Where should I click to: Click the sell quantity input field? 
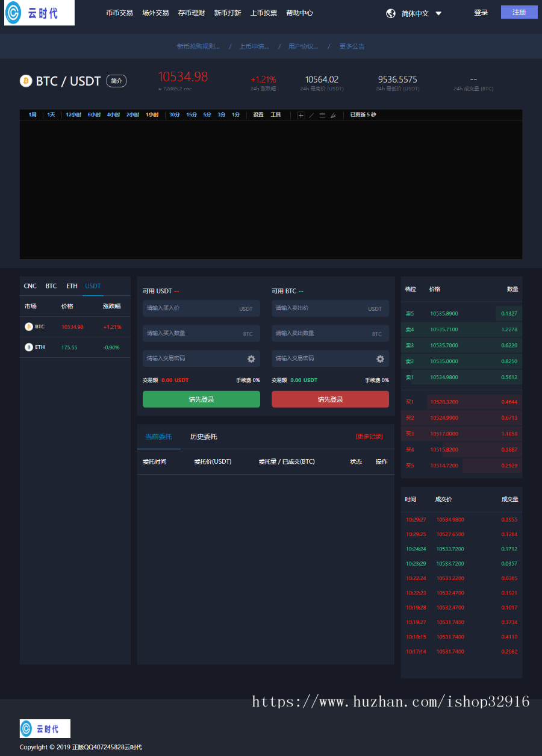click(330, 333)
